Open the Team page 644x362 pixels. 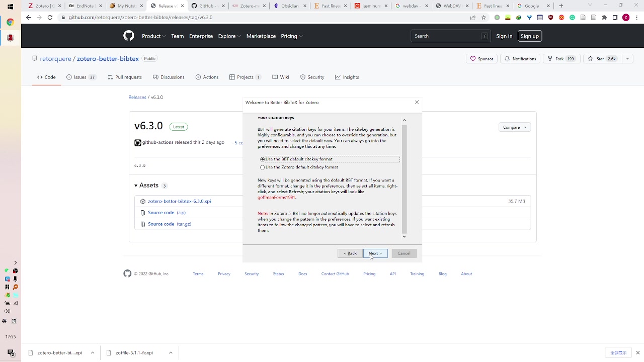pos(177,36)
